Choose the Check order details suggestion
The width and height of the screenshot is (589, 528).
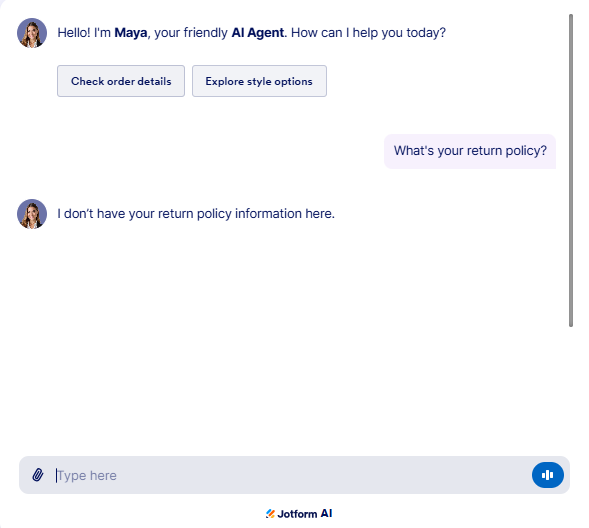[121, 81]
